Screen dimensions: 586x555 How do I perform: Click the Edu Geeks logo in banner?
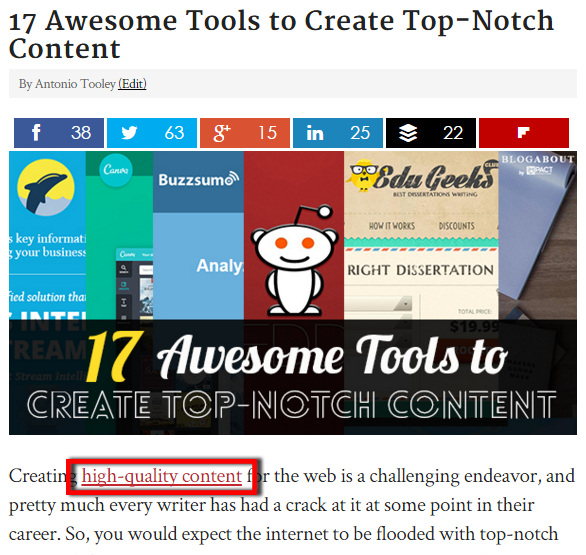(422, 177)
